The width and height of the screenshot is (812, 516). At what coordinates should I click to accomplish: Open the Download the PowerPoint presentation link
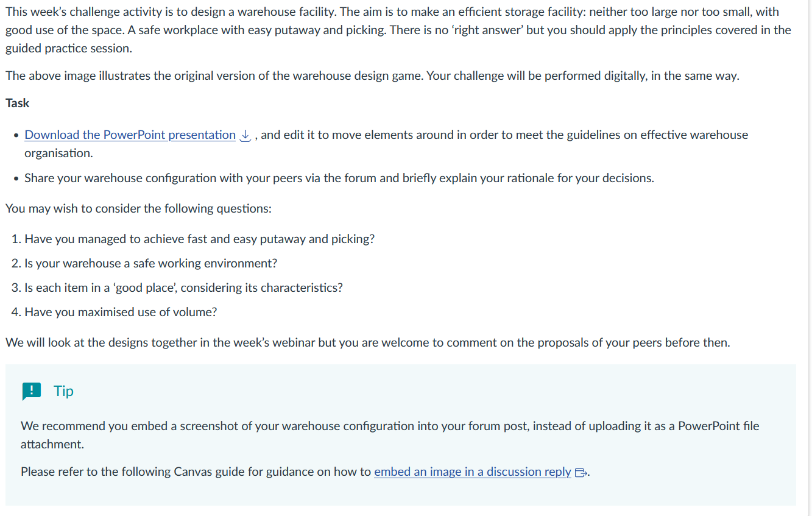tap(130, 135)
